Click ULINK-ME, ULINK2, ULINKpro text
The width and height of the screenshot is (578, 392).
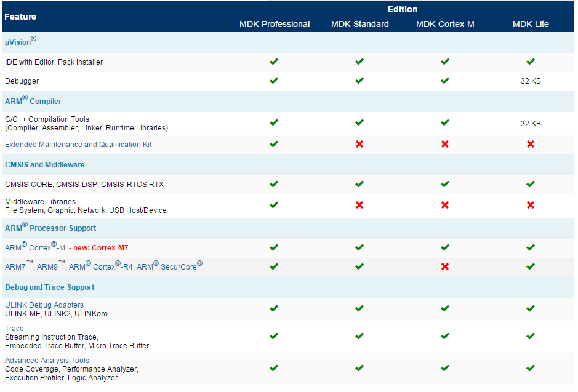(56, 313)
